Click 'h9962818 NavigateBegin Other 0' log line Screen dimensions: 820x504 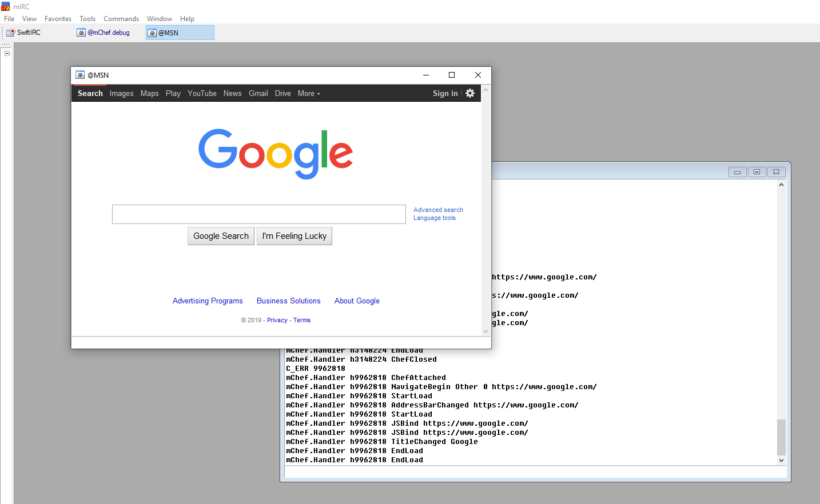click(x=441, y=387)
